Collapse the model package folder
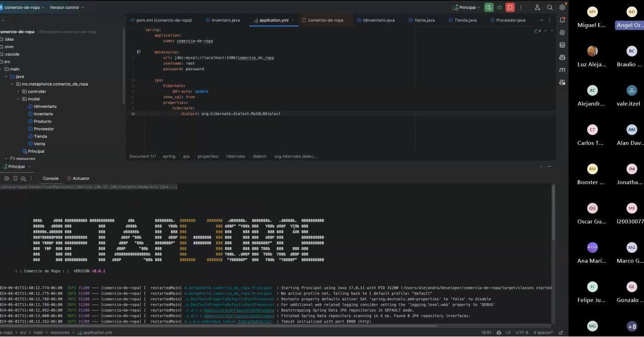 pyautogui.click(x=18, y=99)
